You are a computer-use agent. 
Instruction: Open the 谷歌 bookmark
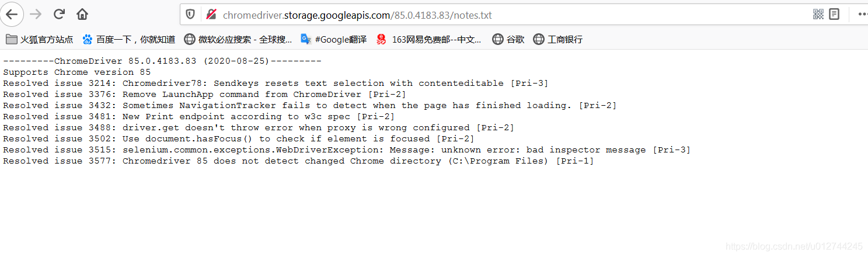click(x=508, y=40)
